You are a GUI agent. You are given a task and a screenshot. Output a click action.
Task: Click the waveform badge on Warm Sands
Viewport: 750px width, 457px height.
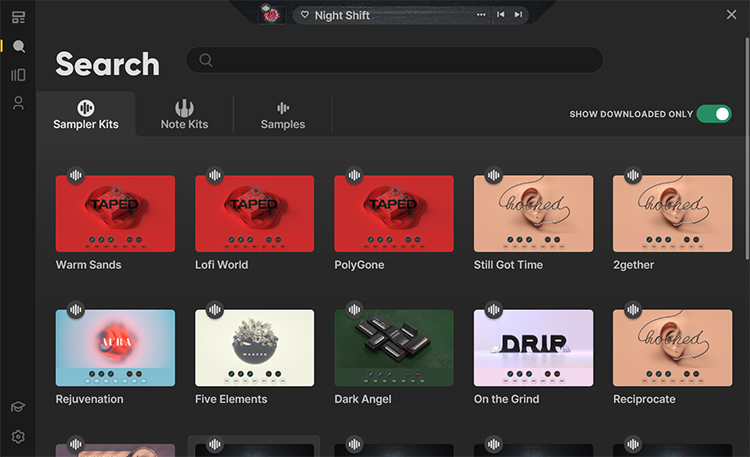[x=75, y=176]
